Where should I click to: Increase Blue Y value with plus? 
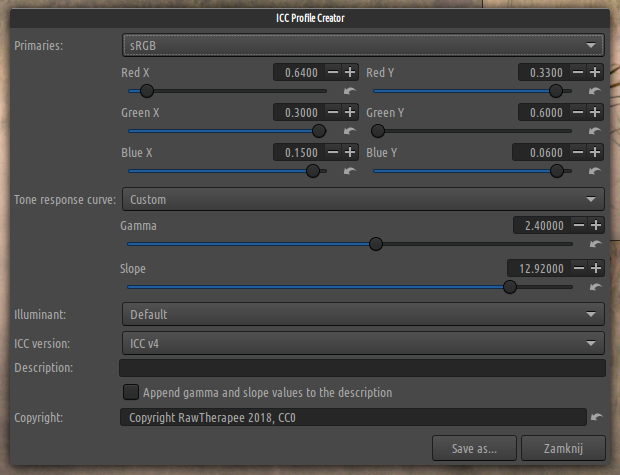click(595, 152)
